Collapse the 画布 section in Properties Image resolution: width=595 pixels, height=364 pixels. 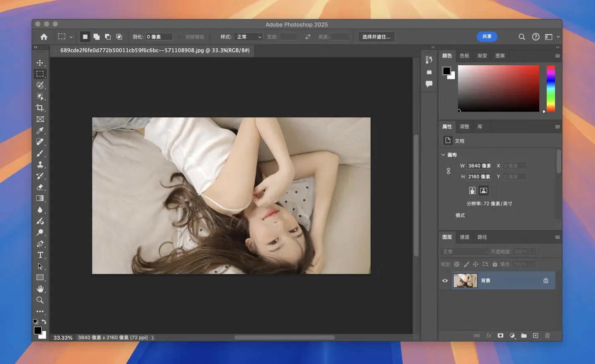443,155
